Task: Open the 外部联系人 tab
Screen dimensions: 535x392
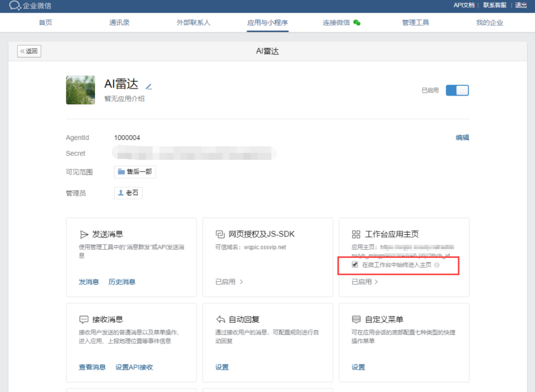Action: tap(193, 23)
